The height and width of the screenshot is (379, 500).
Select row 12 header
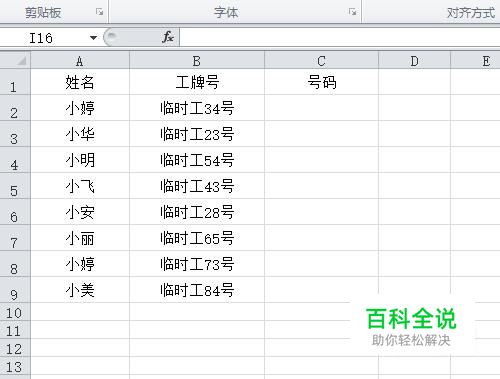[15, 348]
